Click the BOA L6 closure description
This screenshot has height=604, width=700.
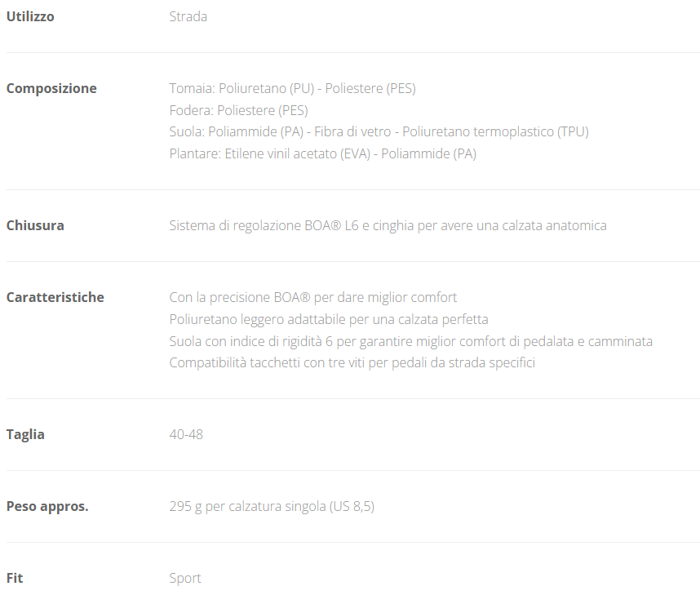click(388, 225)
